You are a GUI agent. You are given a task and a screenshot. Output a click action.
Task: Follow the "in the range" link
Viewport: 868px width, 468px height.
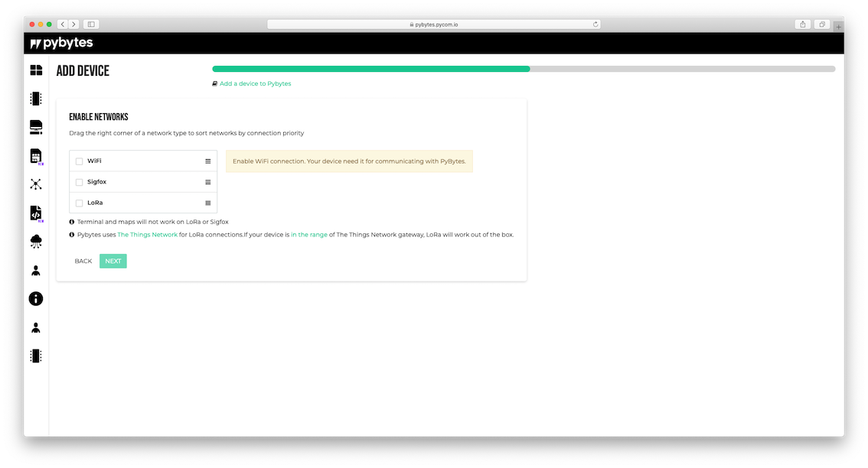pyautogui.click(x=308, y=235)
